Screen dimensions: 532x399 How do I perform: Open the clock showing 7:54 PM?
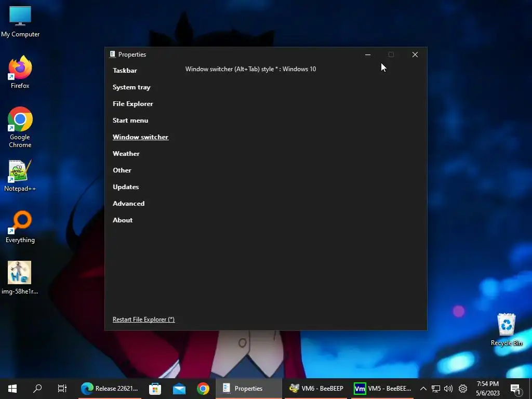487,389
